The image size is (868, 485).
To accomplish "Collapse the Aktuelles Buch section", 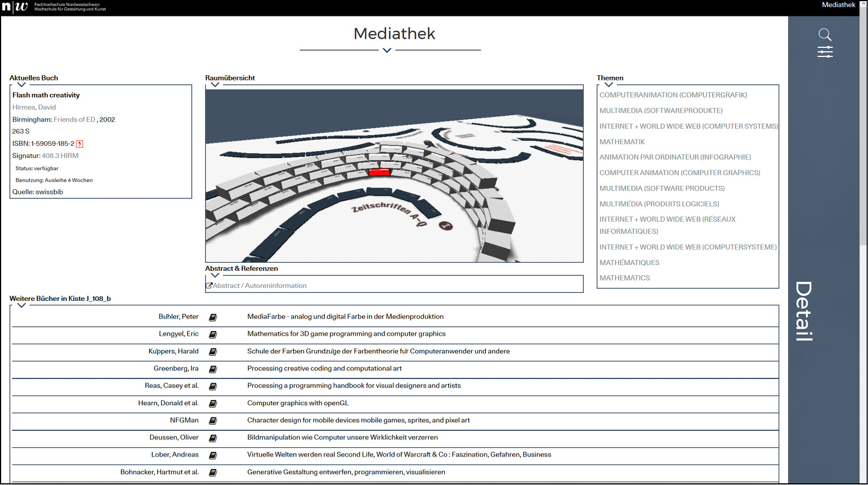I will (22, 84).
